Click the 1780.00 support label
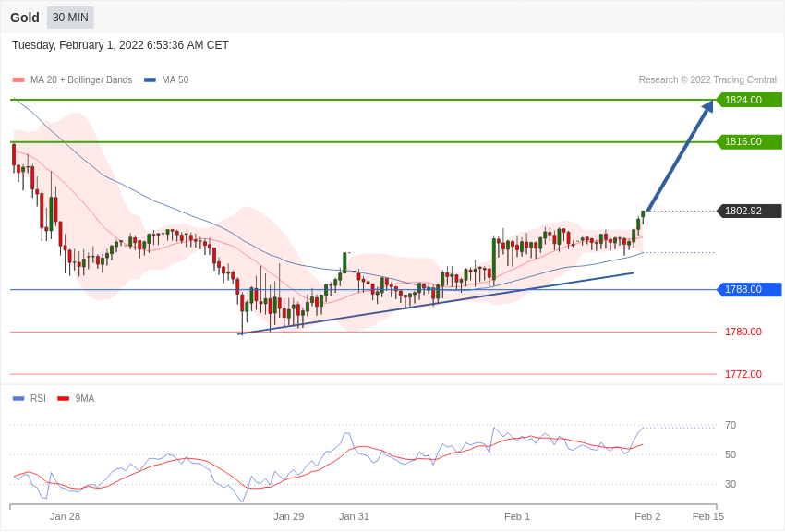 pos(743,332)
